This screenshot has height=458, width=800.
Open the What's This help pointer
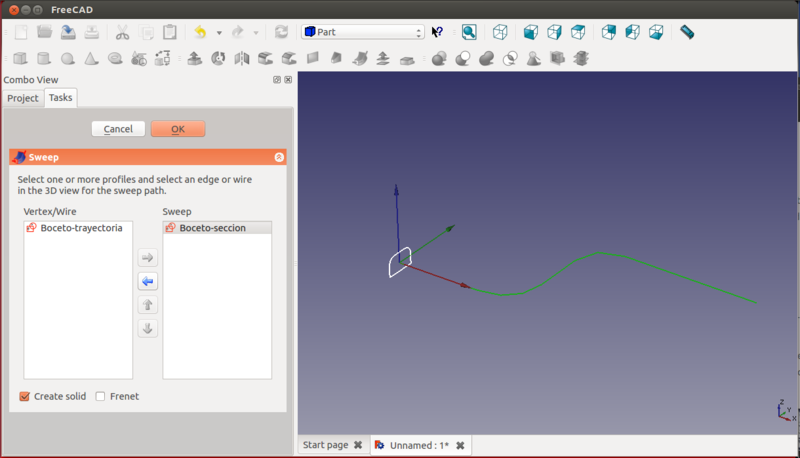437,32
